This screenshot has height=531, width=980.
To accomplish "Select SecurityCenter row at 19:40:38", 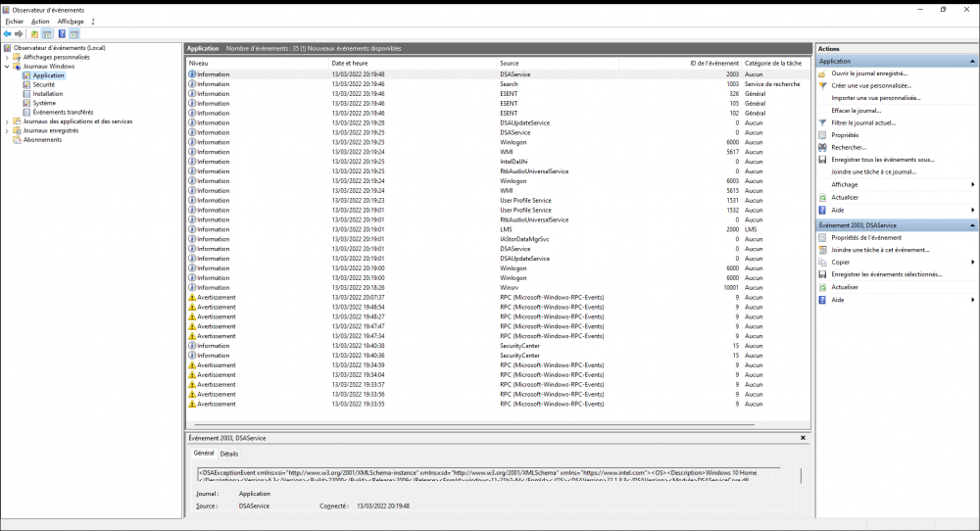I will pos(498,346).
